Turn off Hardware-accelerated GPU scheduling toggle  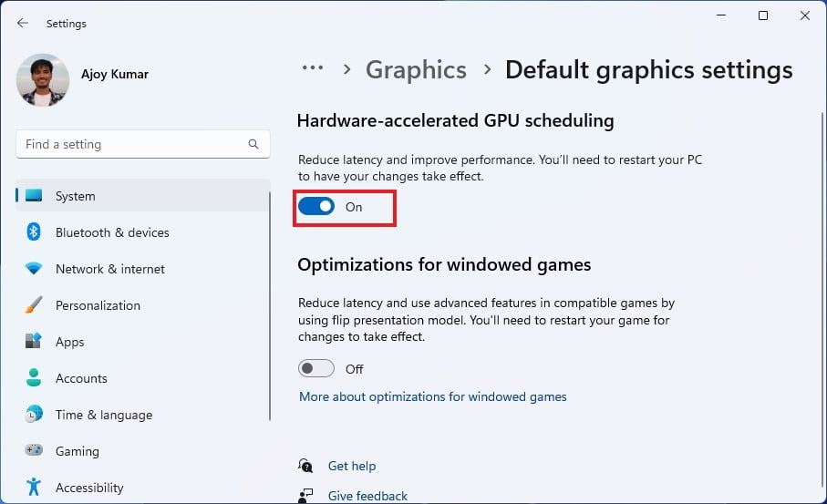pos(316,206)
